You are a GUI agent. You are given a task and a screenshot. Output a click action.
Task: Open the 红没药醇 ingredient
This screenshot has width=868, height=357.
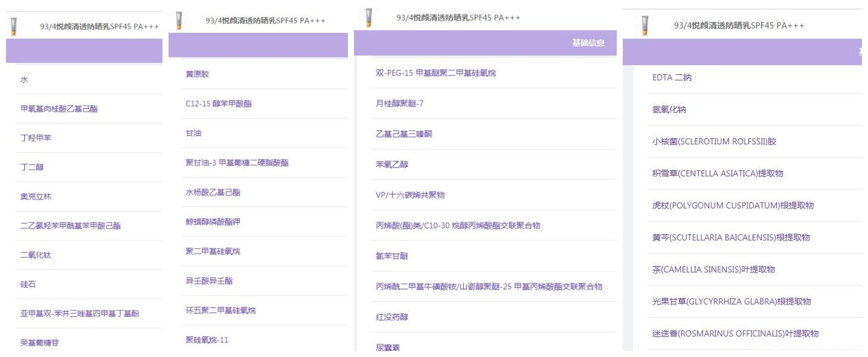(392, 317)
